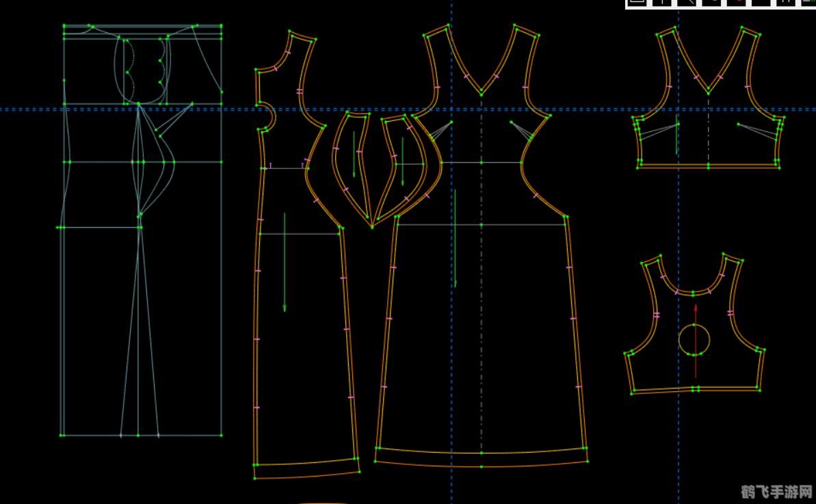The height and width of the screenshot is (504, 816).
Task: Click the red grain line arrow
Action: 696,342
